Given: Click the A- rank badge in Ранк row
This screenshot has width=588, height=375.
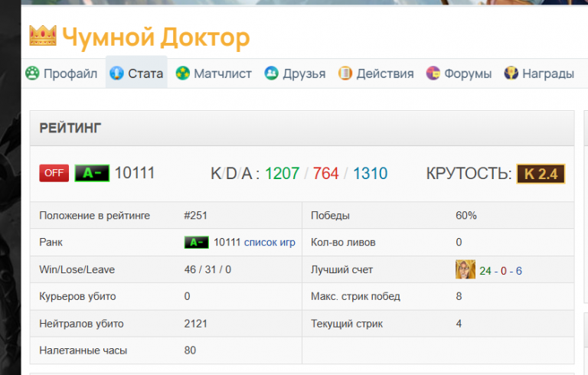Looking at the screenshot, I should [197, 243].
